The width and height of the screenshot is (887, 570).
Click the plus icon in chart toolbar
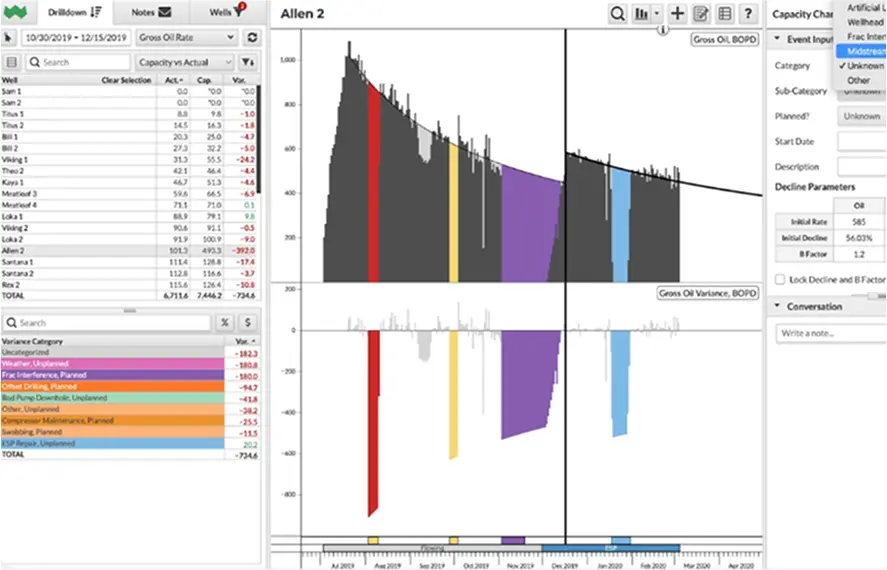[678, 14]
